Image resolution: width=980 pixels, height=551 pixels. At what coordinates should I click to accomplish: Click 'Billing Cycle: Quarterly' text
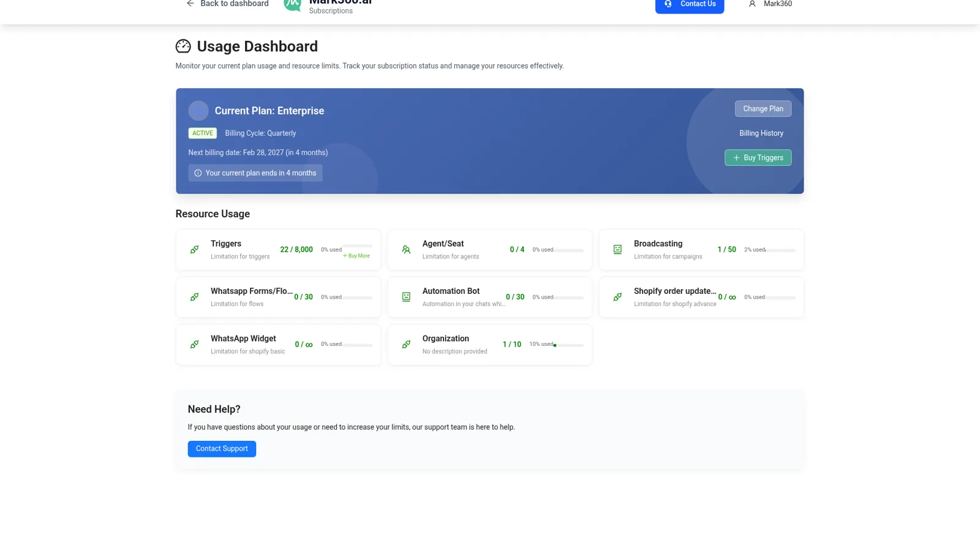[260, 133]
